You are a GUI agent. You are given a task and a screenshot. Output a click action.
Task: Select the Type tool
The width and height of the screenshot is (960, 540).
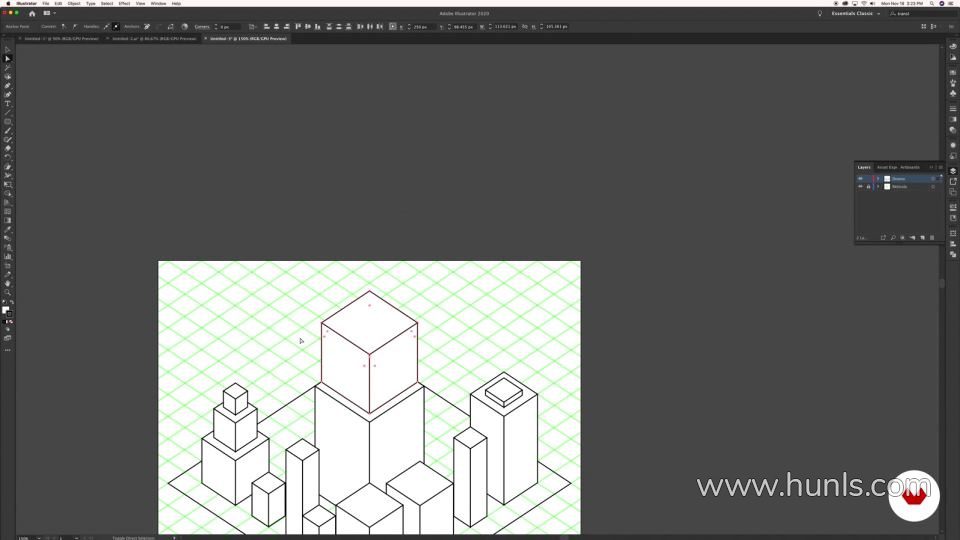[7, 103]
